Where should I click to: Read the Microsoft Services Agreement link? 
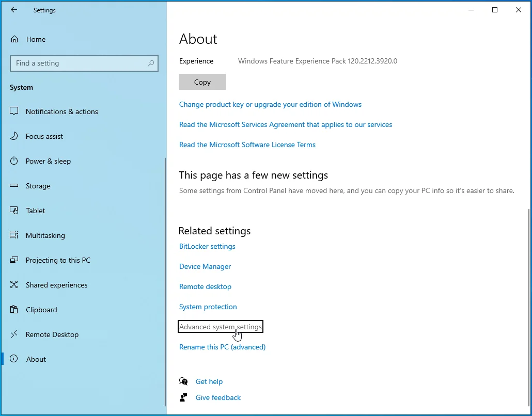coord(285,124)
